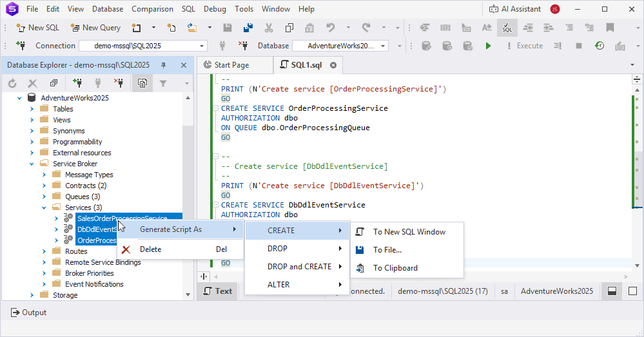
Task: Choose CREATE in script submenu
Action: (297, 231)
